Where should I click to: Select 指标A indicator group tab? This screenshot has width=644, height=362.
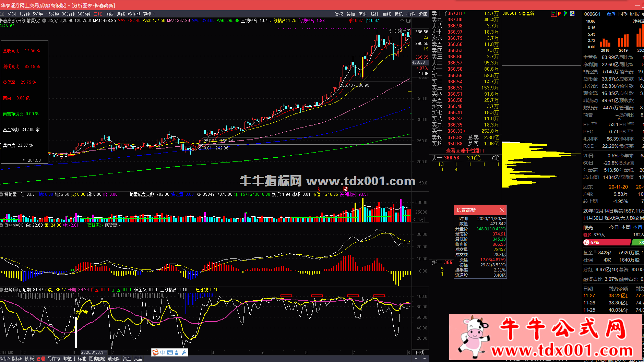tap(5, 359)
